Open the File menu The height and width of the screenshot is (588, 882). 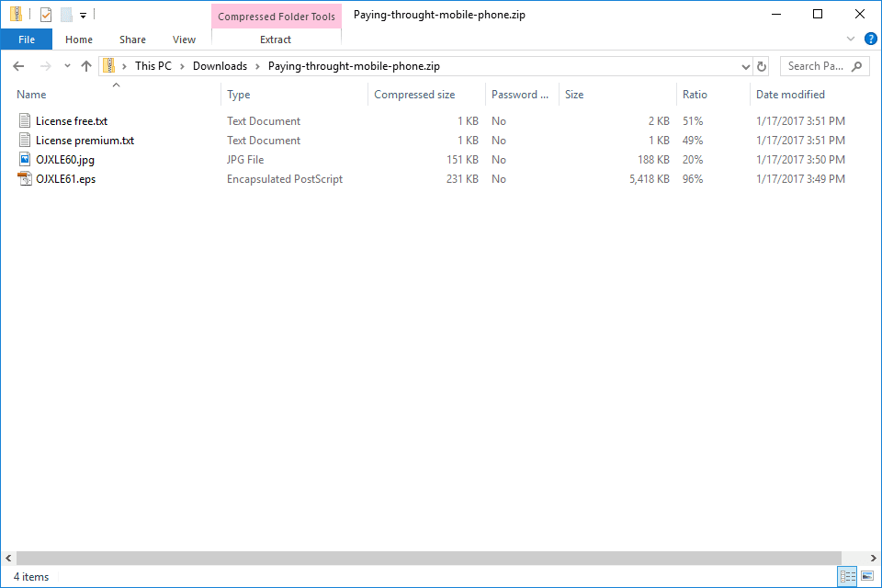27,40
